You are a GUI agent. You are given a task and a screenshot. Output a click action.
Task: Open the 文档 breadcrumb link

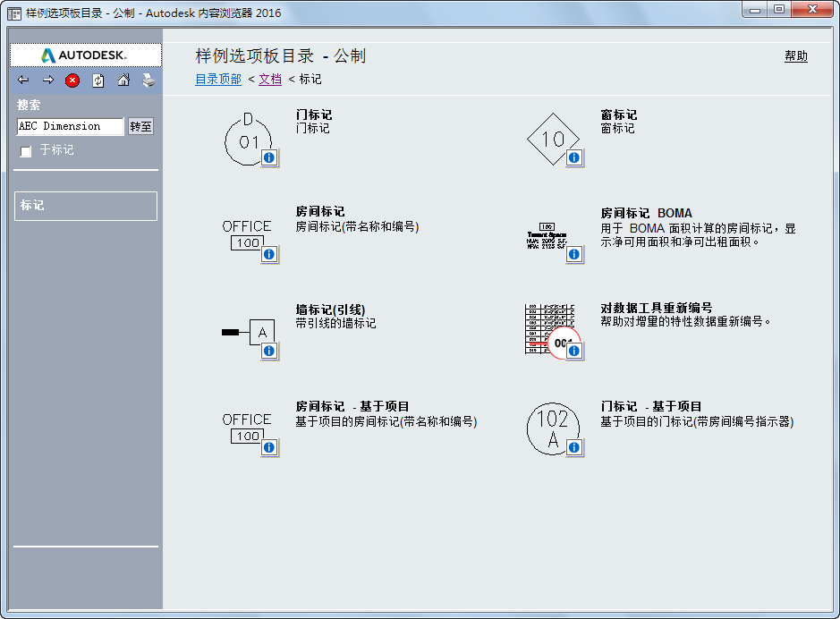[x=270, y=80]
